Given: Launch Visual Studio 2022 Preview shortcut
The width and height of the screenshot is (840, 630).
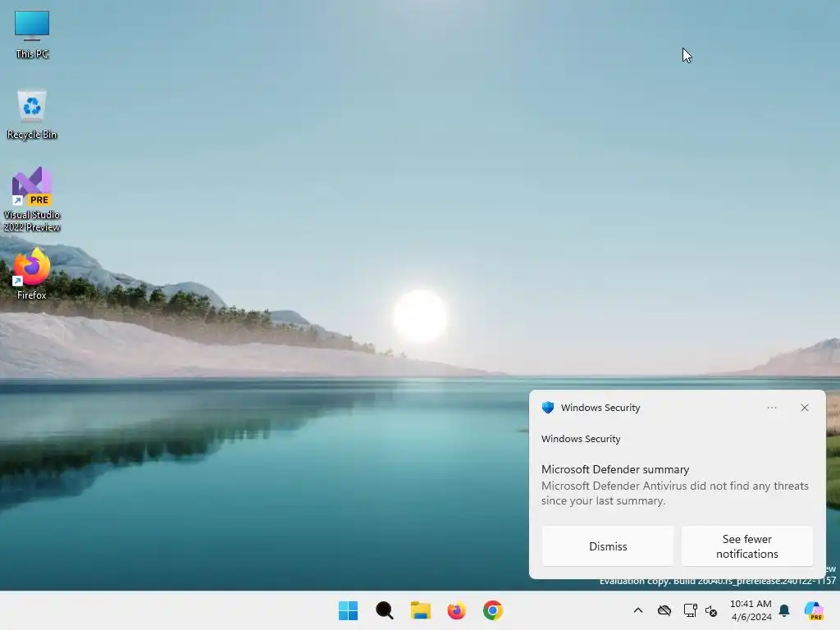Looking at the screenshot, I should click(x=32, y=199).
